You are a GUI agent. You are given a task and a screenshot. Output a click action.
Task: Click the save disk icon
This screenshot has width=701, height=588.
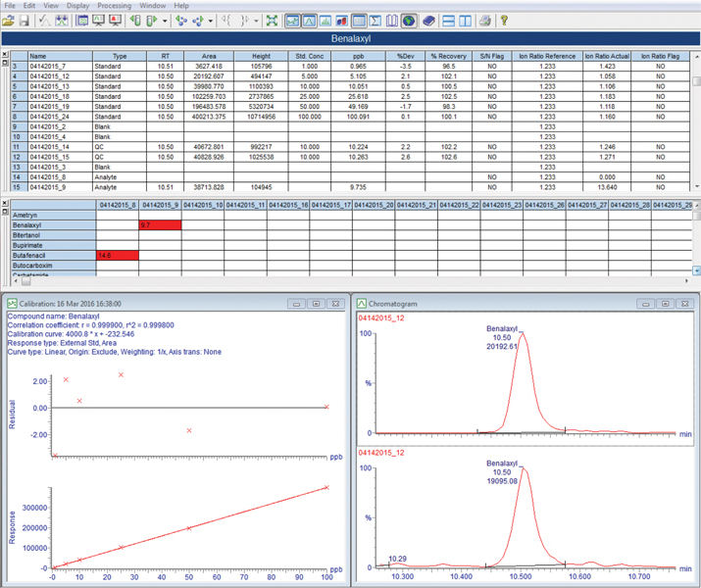tap(25, 20)
